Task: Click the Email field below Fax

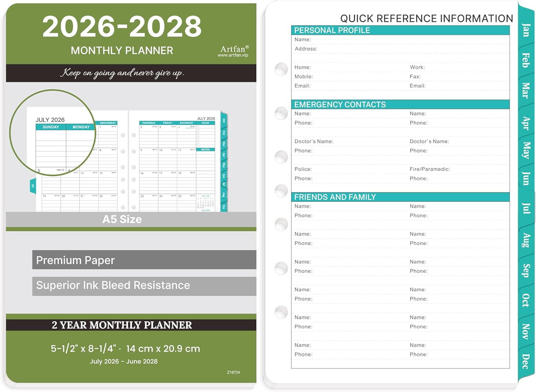Action: (459, 86)
